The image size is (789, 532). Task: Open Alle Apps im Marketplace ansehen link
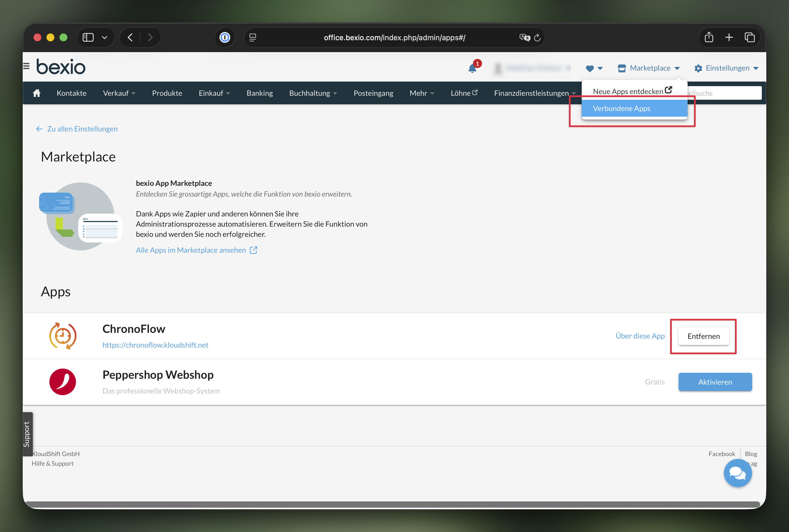click(x=191, y=250)
